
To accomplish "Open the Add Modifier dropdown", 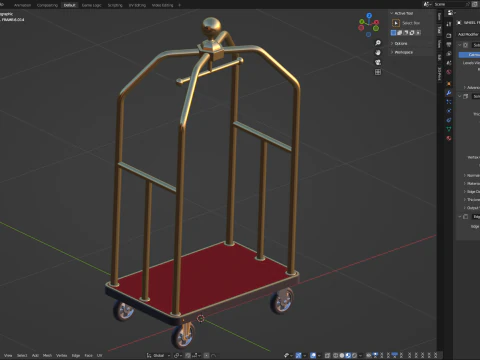I will [x=468, y=34].
